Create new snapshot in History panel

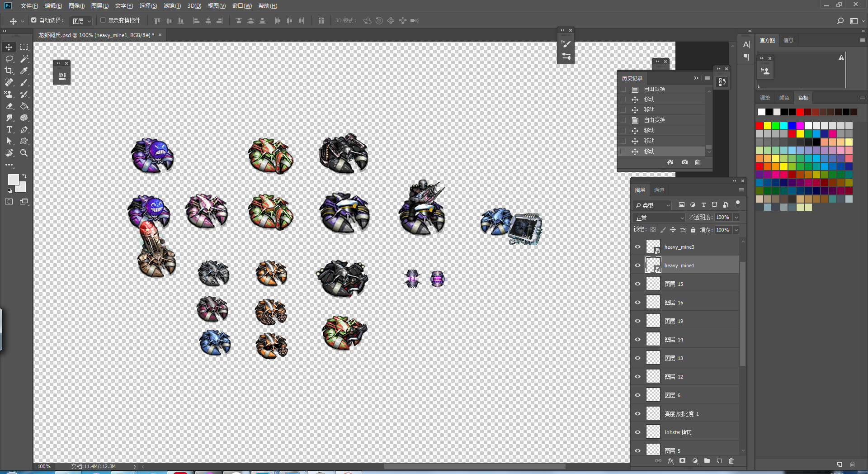tap(684, 162)
